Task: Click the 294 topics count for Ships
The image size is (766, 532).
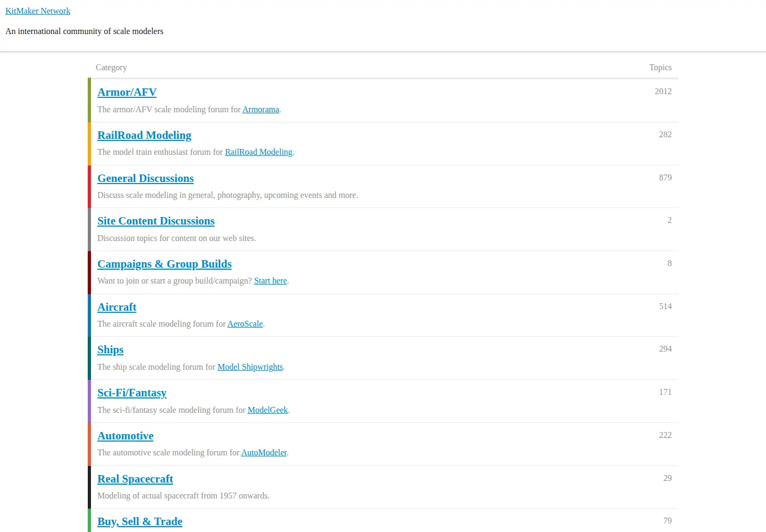Action: pos(665,349)
